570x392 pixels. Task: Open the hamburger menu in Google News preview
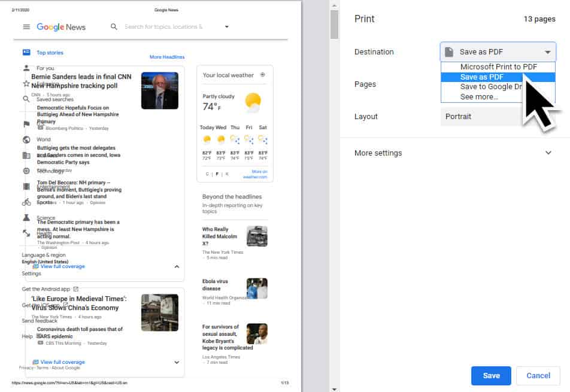tap(26, 26)
